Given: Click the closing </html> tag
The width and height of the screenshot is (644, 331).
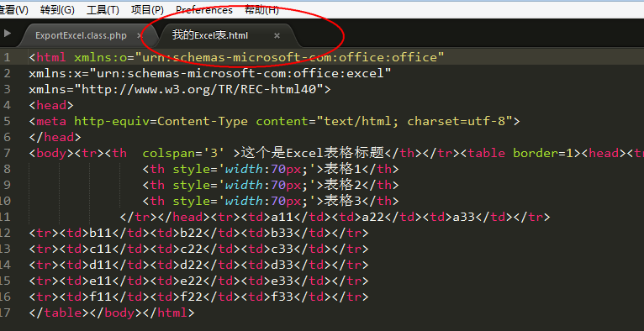Looking at the screenshot, I should (x=168, y=313).
